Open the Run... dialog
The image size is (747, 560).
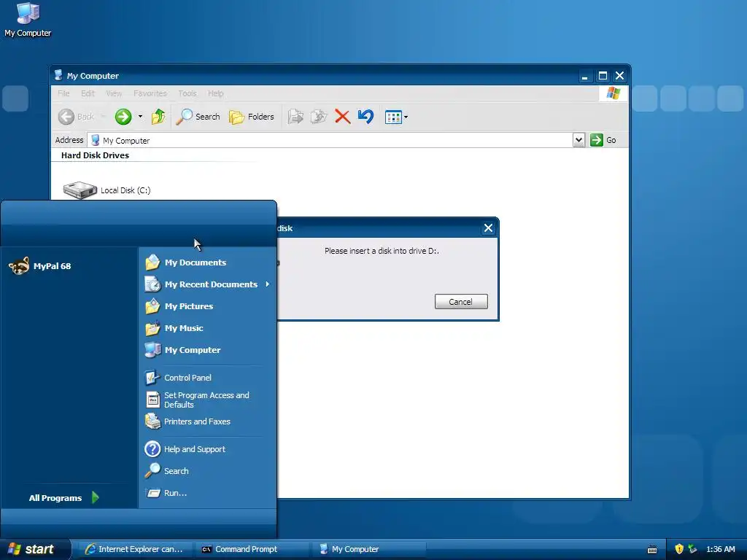[166, 493]
